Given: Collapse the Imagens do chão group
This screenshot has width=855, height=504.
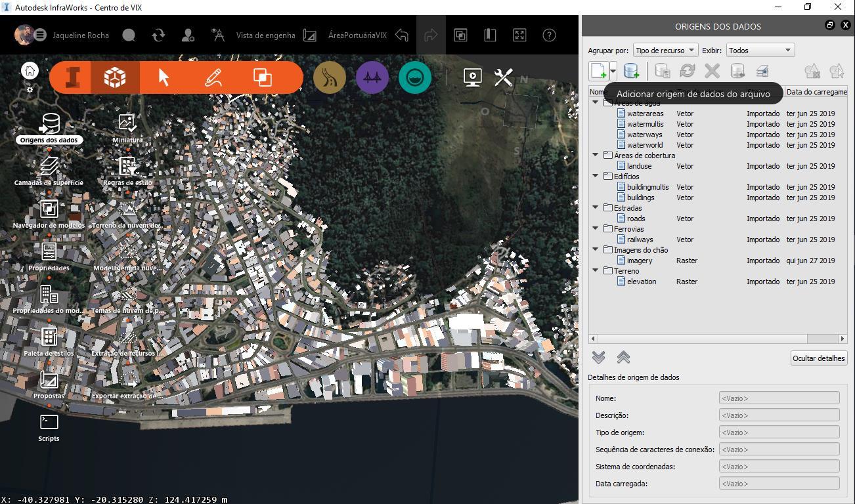Looking at the screenshot, I should 596,250.
